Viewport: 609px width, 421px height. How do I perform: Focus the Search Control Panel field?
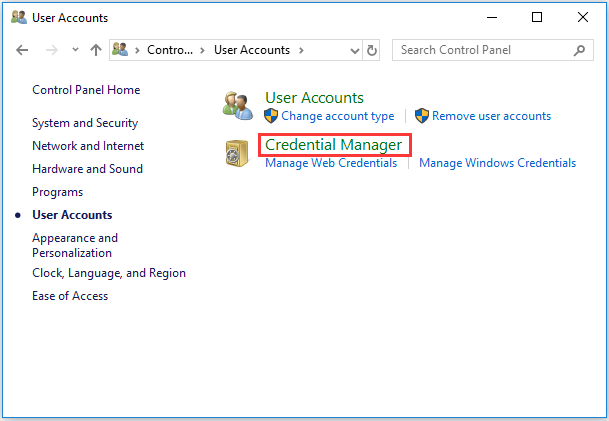tap(492, 50)
